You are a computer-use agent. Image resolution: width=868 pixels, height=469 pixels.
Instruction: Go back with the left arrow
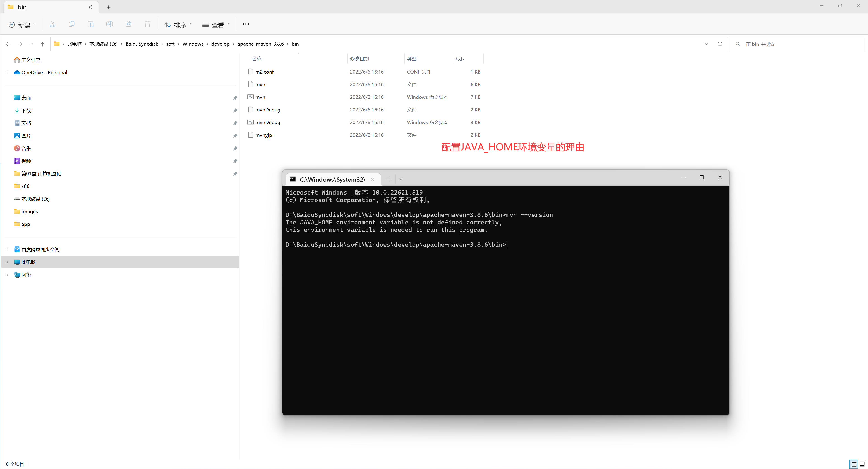pyautogui.click(x=8, y=44)
